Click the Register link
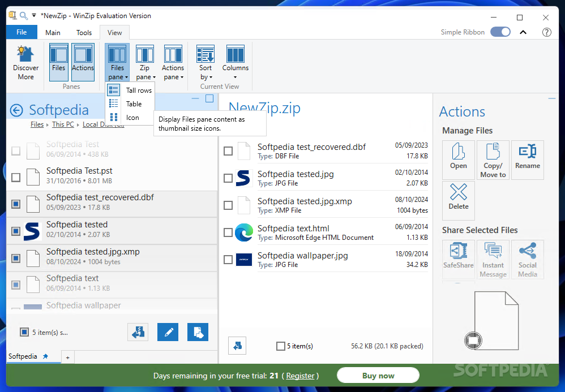The image size is (565, 392). [300, 376]
